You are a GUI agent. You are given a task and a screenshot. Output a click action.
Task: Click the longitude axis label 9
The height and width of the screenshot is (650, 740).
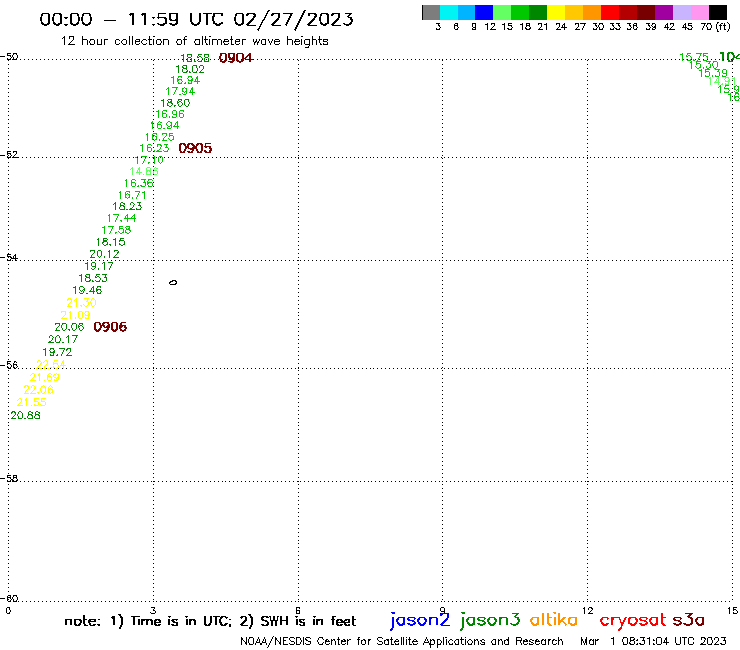coord(442,611)
